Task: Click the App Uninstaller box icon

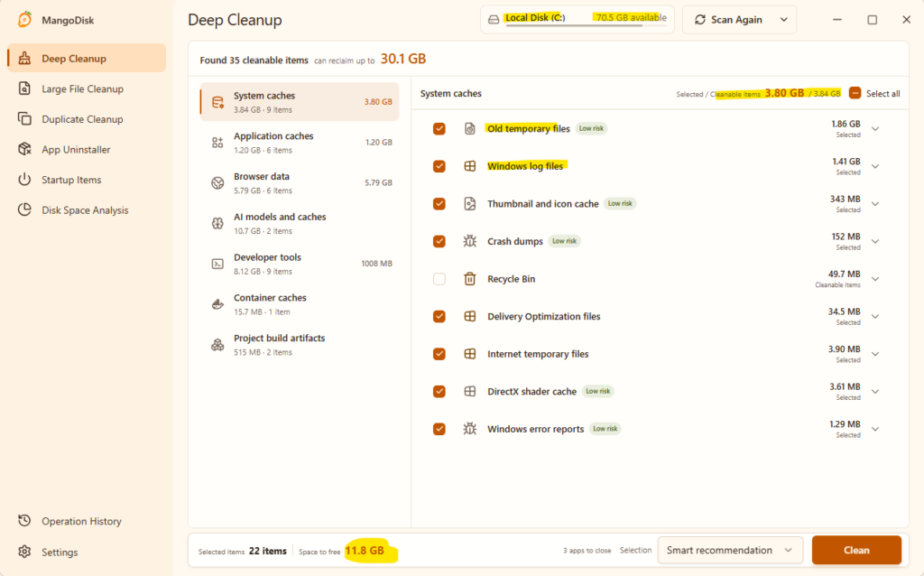Action: point(24,149)
